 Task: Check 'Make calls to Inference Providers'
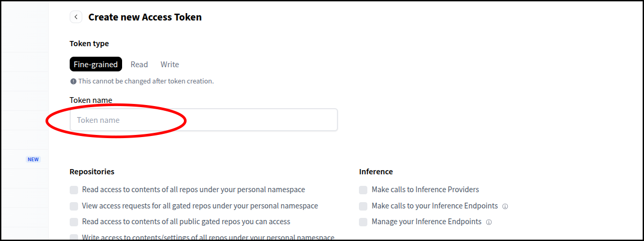363,190
